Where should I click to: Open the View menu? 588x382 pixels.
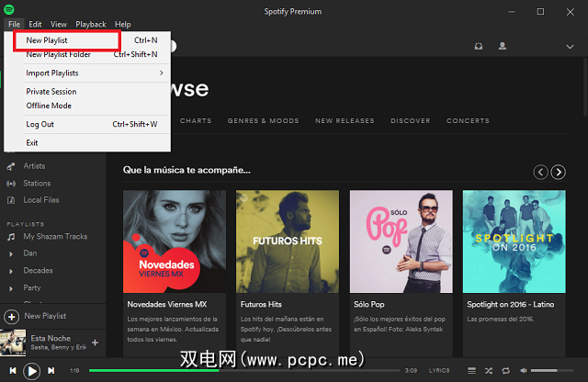pos(59,25)
